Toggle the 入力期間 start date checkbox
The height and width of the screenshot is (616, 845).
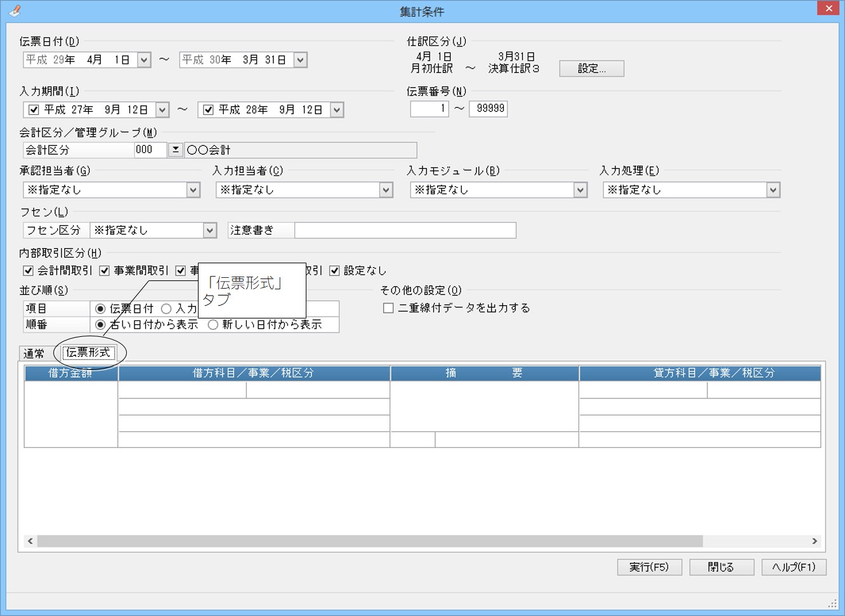pos(34,110)
